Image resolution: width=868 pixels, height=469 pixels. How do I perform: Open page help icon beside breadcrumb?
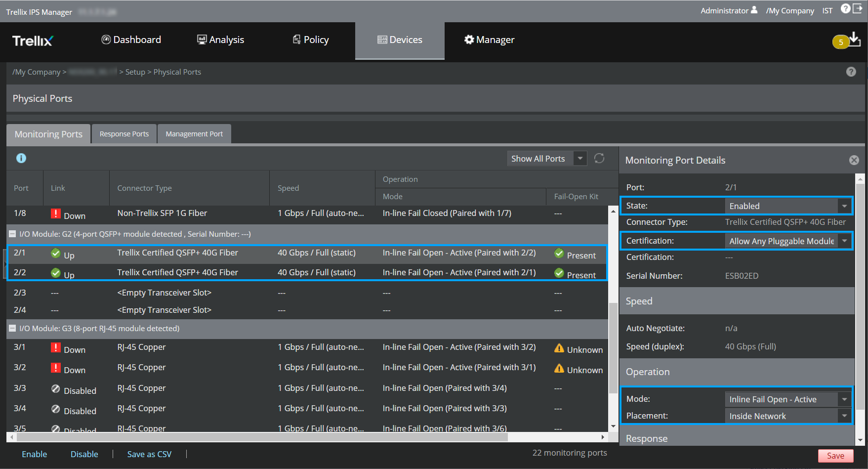[x=851, y=72]
